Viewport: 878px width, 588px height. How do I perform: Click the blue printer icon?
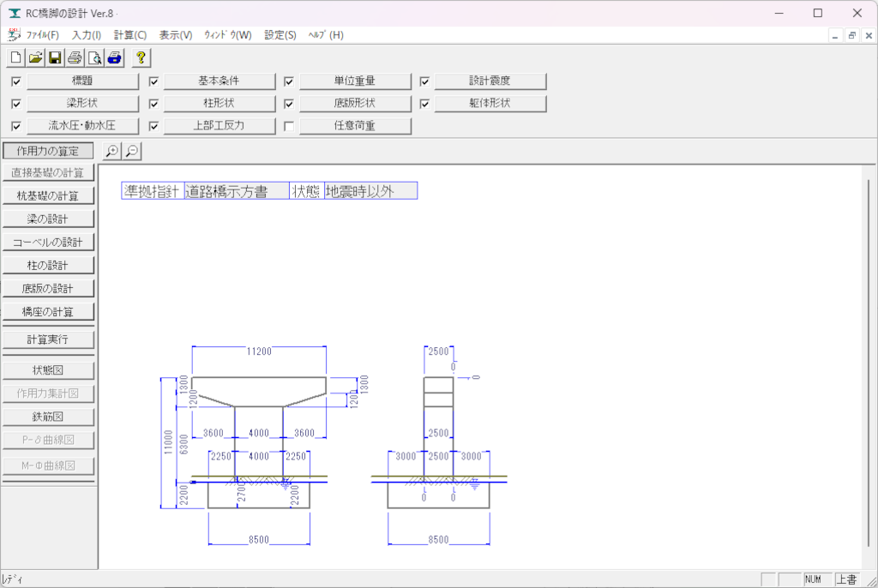tap(114, 58)
